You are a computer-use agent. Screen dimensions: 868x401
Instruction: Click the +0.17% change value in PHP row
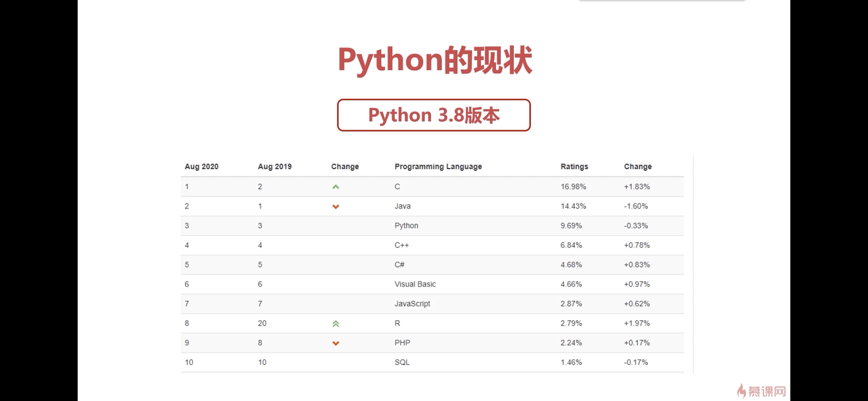pos(637,343)
